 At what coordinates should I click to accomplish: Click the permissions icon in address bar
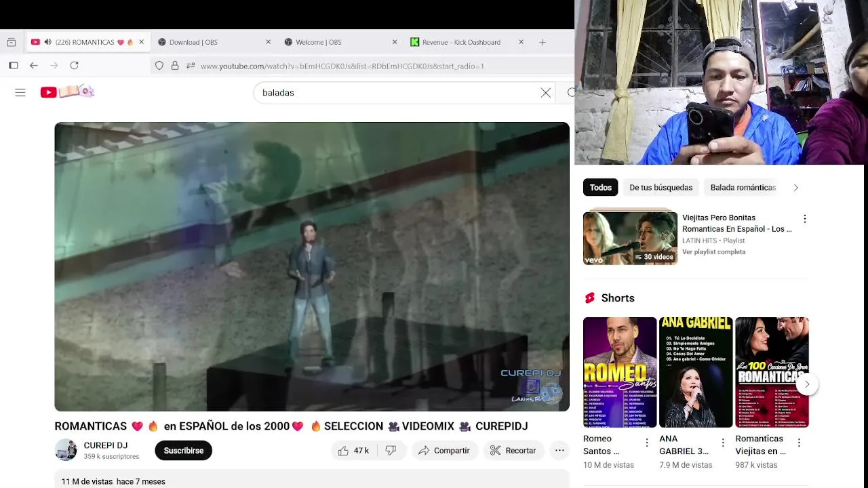(191, 66)
